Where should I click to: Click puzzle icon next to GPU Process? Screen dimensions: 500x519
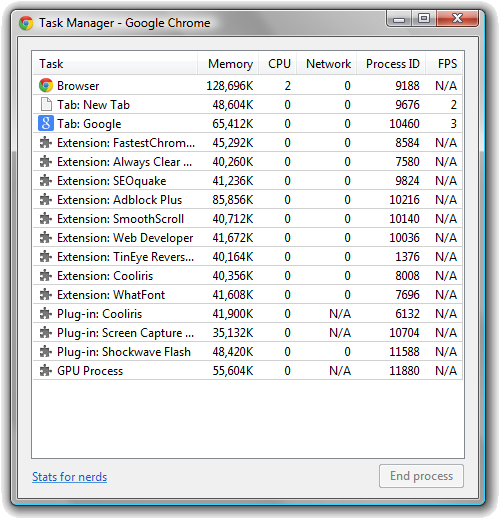[x=46, y=371]
